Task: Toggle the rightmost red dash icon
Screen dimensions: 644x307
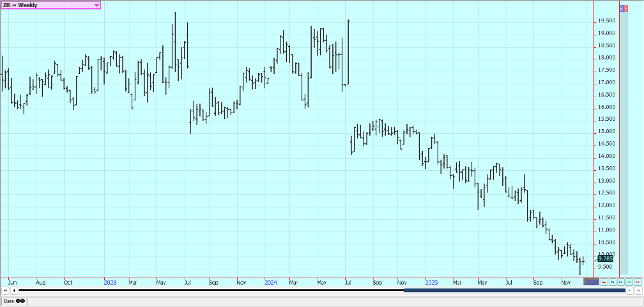Action: (x=638, y=281)
